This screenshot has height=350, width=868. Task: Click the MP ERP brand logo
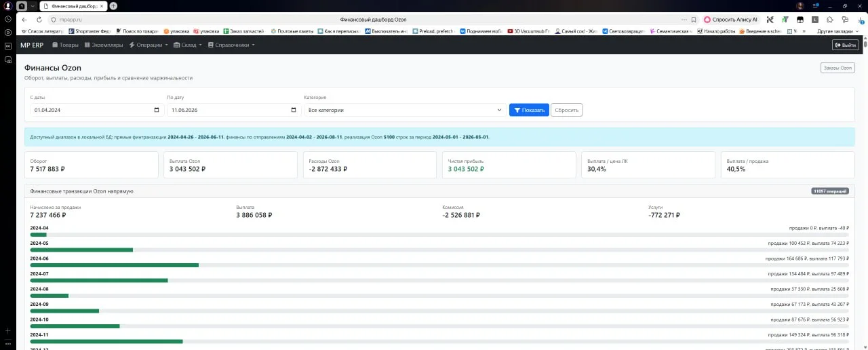pos(32,45)
